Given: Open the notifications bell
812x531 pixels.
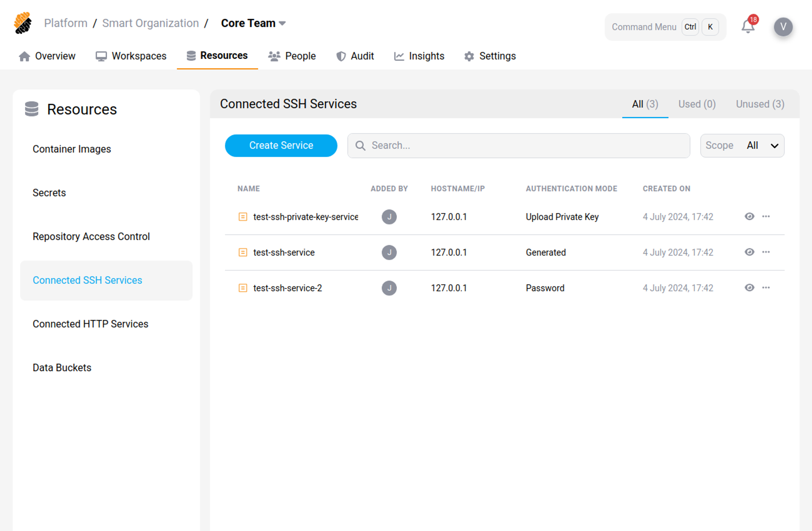Looking at the screenshot, I should [748, 26].
